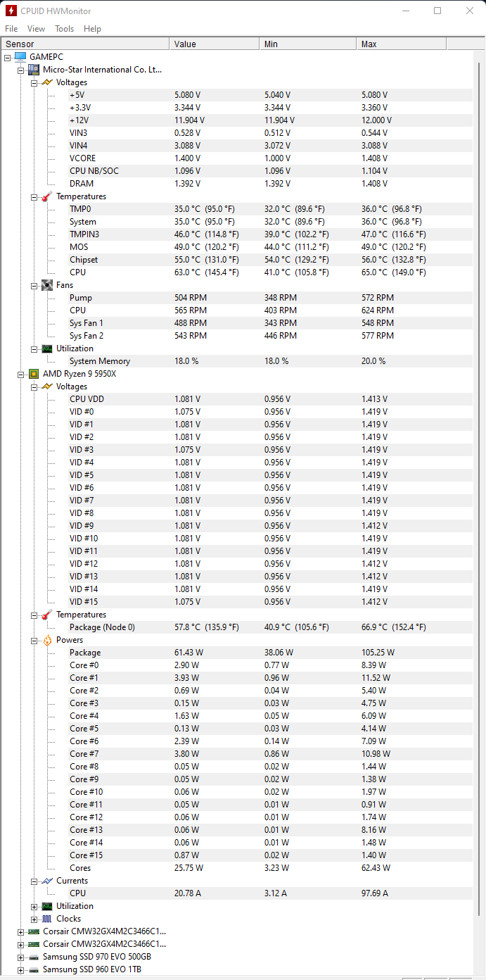The image size is (486, 980).
Task: Click the Ryzen Voltages lightning icon
Action: (47, 387)
